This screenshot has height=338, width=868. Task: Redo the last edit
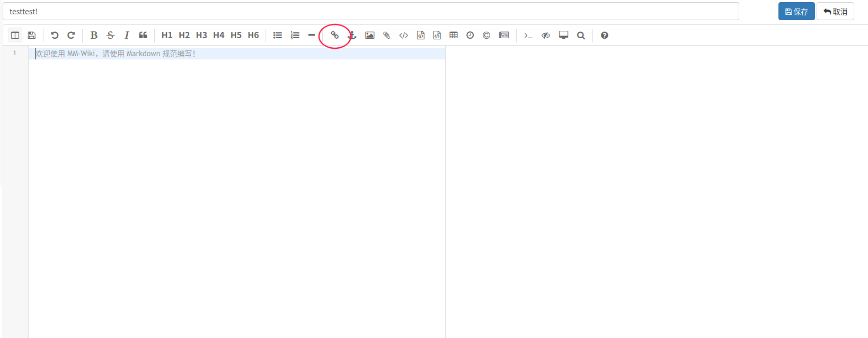pos(71,35)
